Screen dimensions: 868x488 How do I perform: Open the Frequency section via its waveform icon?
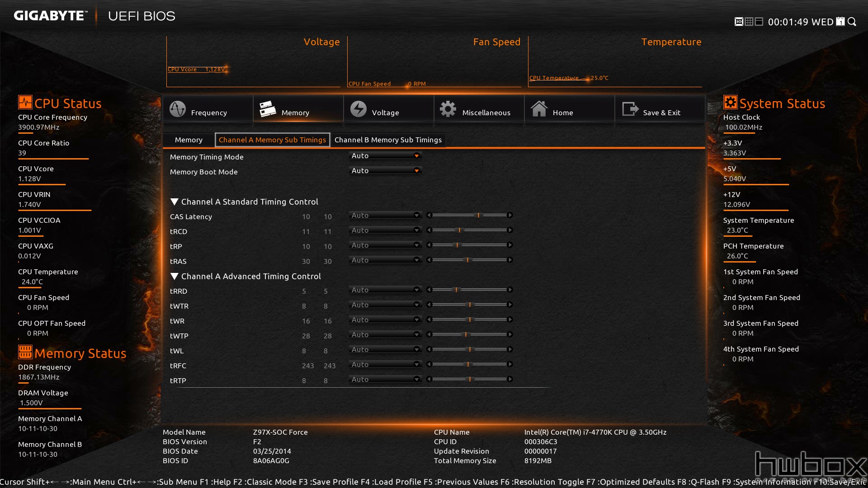[178, 109]
